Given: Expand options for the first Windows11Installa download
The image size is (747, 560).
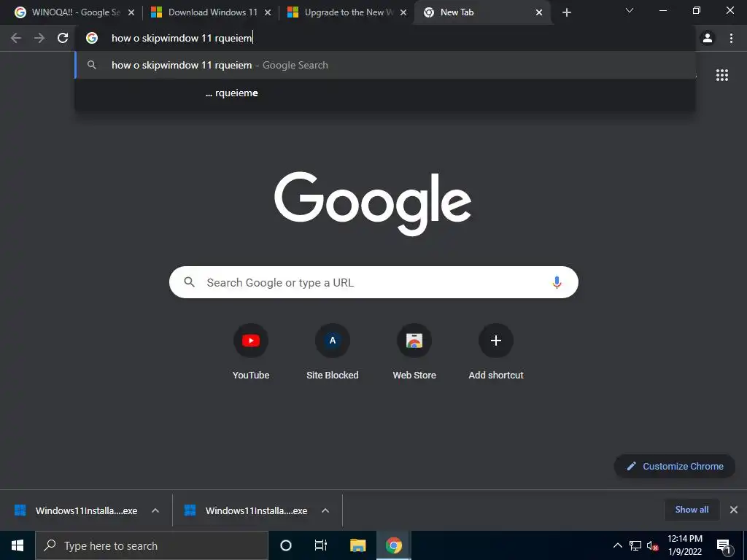Looking at the screenshot, I should coord(155,510).
